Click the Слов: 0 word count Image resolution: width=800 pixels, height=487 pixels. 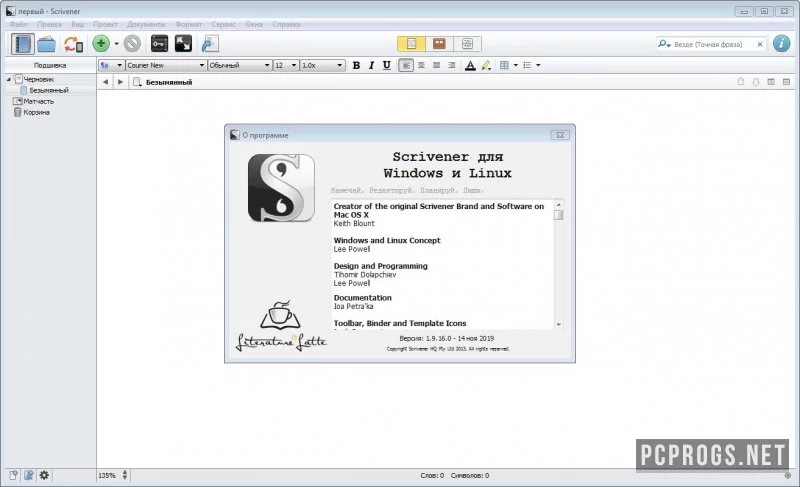432,475
